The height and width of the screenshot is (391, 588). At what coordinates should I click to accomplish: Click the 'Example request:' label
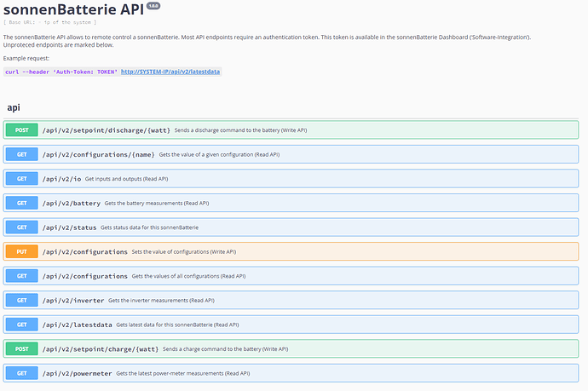(x=26, y=59)
